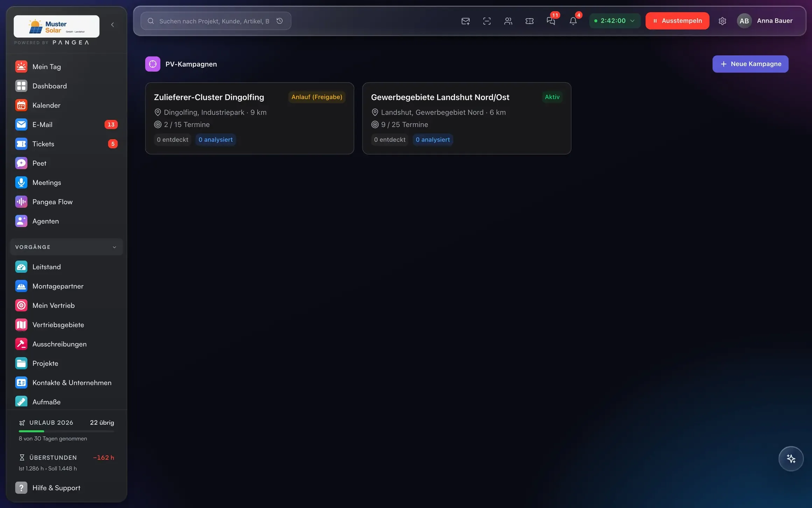The width and height of the screenshot is (812, 508).
Task: Open the Zulieferer-Cluster Dingolfing campaign card
Action: point(250,118)
